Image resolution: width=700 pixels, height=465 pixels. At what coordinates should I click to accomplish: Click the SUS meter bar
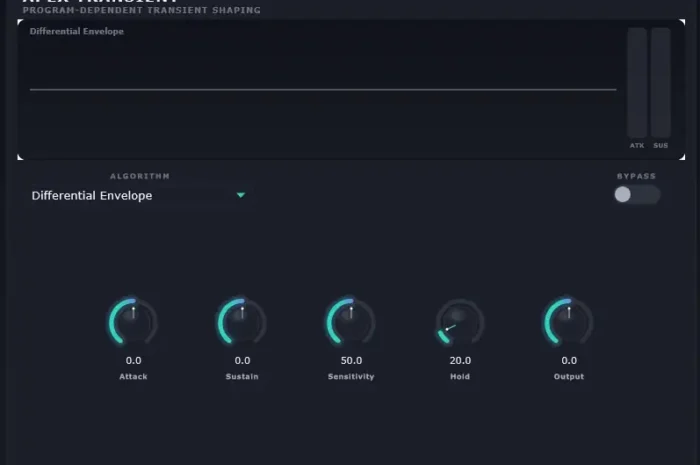tap(661, 83)
